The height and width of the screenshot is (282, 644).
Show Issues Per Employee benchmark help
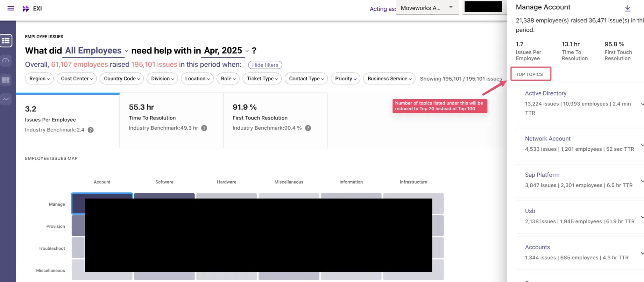(91, 130)
